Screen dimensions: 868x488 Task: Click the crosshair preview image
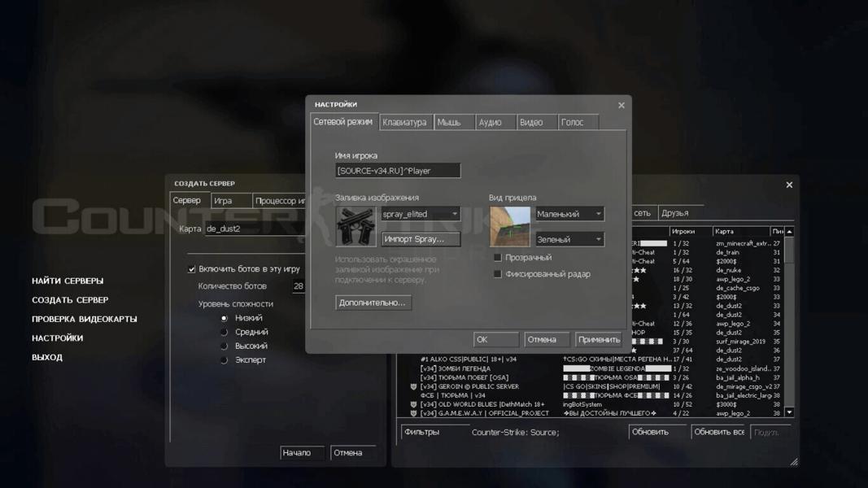[510, 227]
